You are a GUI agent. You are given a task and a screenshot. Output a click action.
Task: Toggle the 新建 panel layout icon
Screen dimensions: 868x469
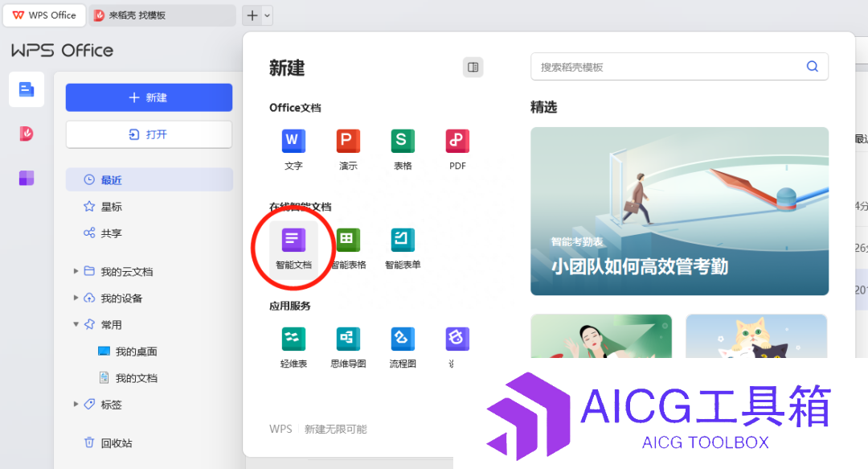click(473, 67)
